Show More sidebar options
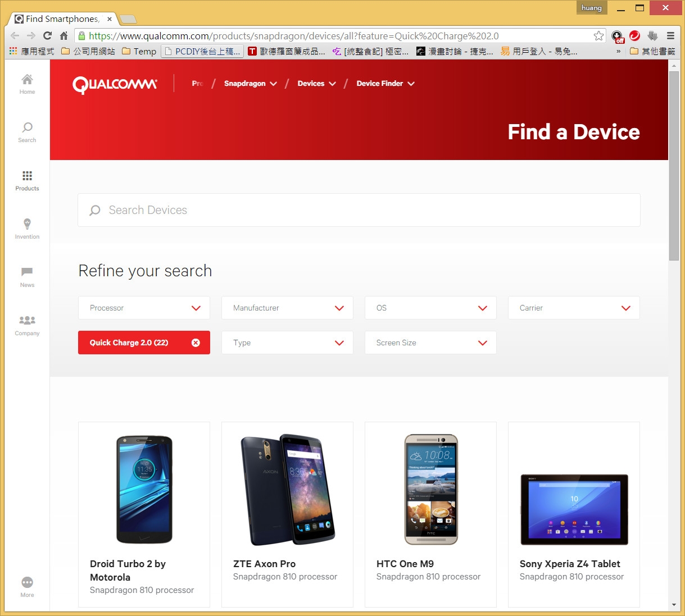The height and width of the screenshot is (616, 685). (27, 587)
